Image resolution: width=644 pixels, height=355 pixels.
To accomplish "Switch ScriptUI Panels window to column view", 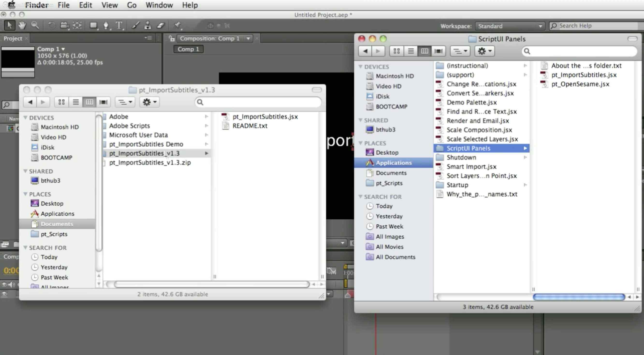I will [424, 51].
